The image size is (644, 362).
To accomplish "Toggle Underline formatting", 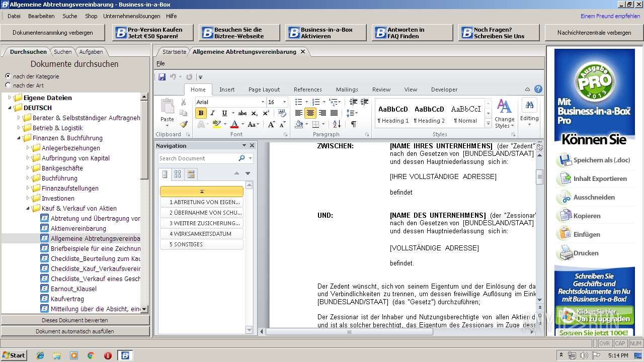I will click(x=224, y=113).
